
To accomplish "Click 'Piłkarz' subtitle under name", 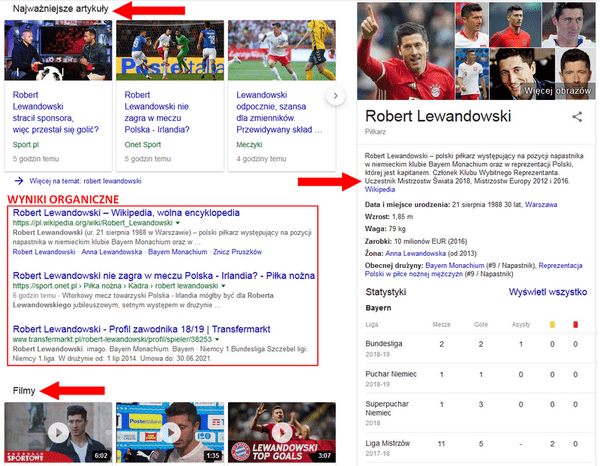I will [375, 132].
